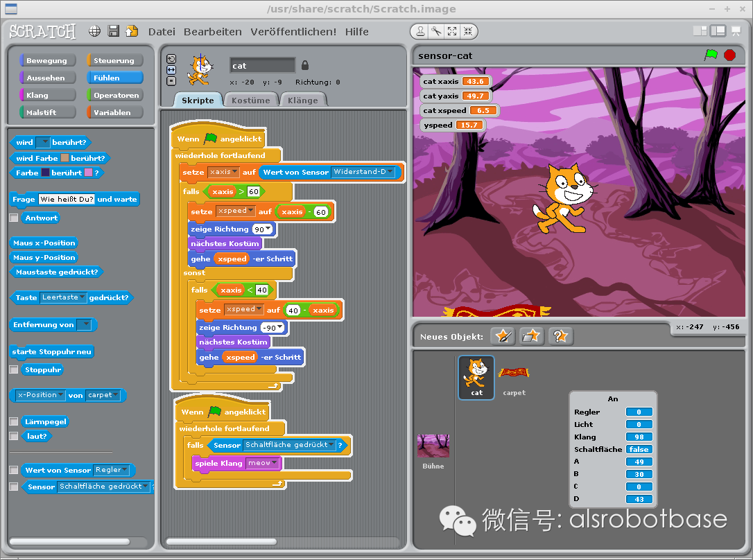Paint a new sprite
The image size is (753, 560).
coord(503,336)
